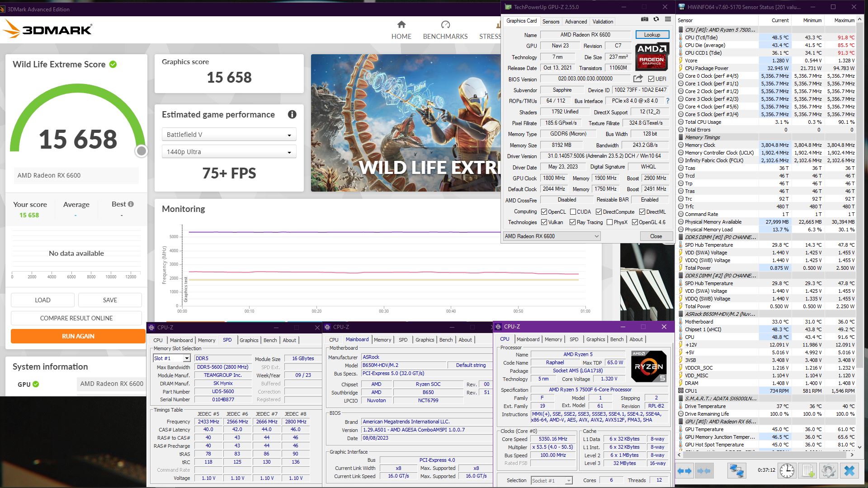The image size is (868, 488).
Task: Toggle the DirectCompute checkbox
Action: [599, 212]
